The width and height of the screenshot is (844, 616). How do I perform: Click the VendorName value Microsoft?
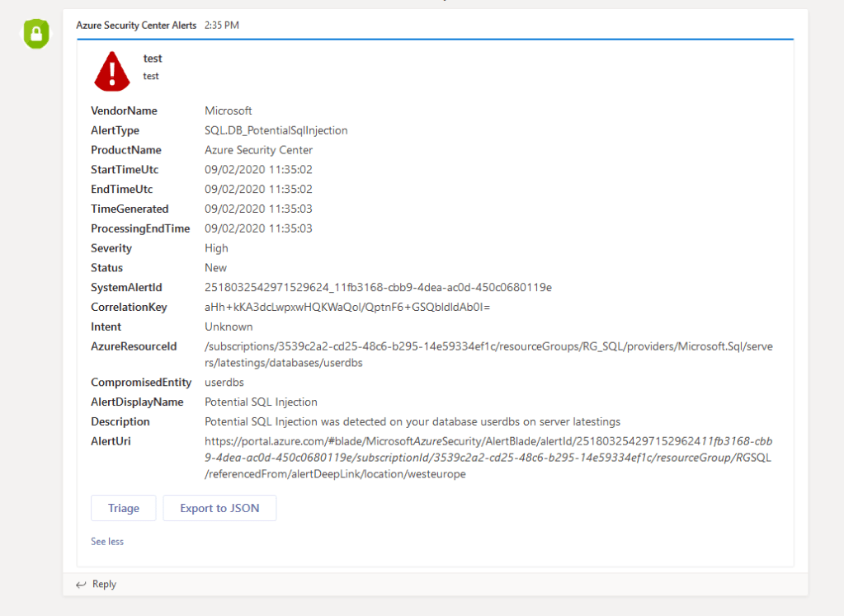click(x=229, y=111)
